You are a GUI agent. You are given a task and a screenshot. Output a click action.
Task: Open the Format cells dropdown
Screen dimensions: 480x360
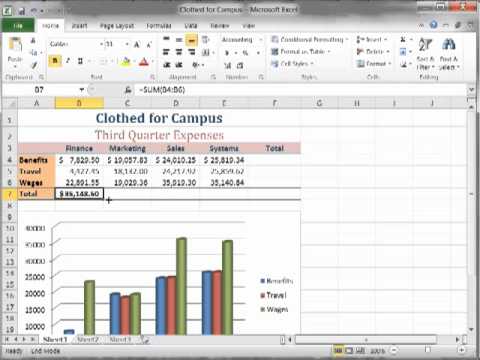click(373, 64)
